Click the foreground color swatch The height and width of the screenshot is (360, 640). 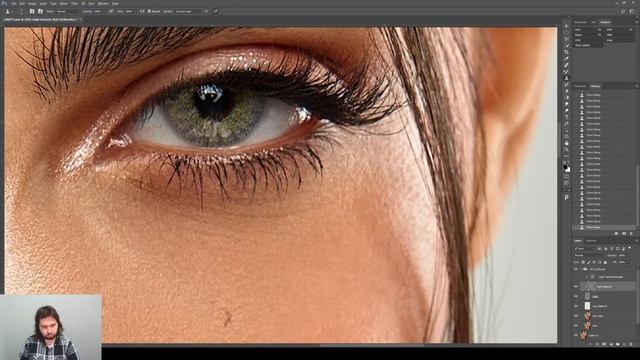pos(565,167)
